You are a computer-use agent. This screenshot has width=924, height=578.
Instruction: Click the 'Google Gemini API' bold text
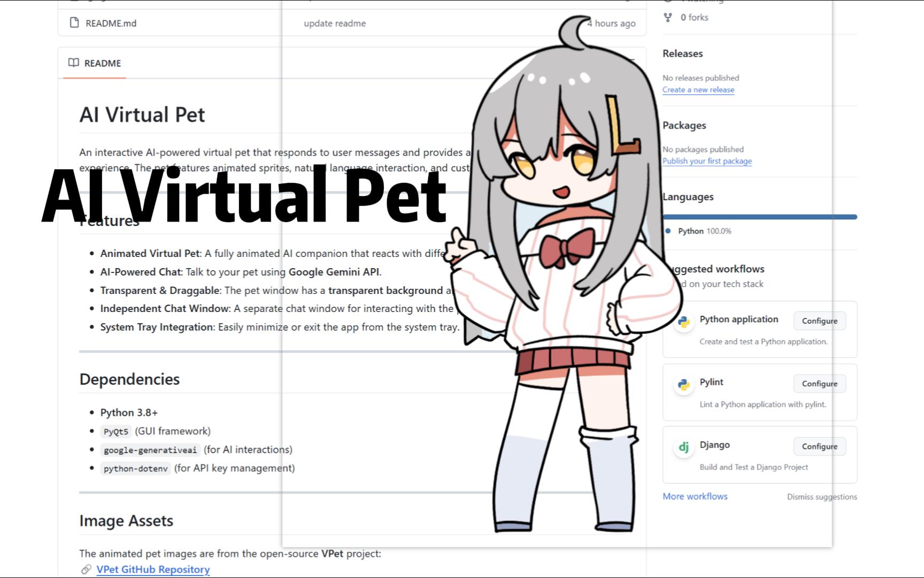coord(334,272)
